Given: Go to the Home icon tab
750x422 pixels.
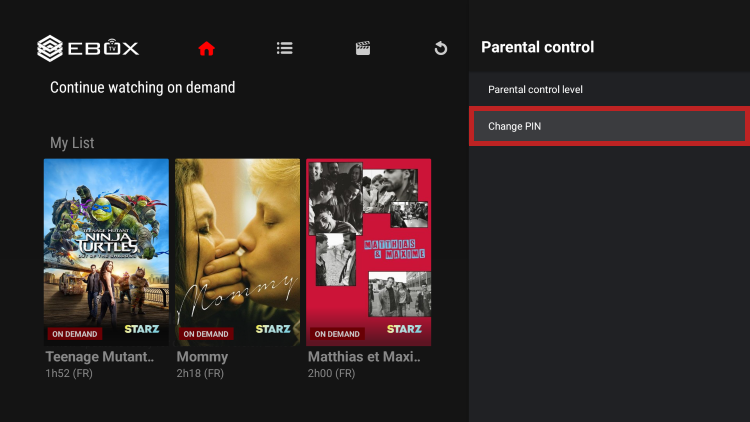Looking at the screenshot, I should (207, 48).
